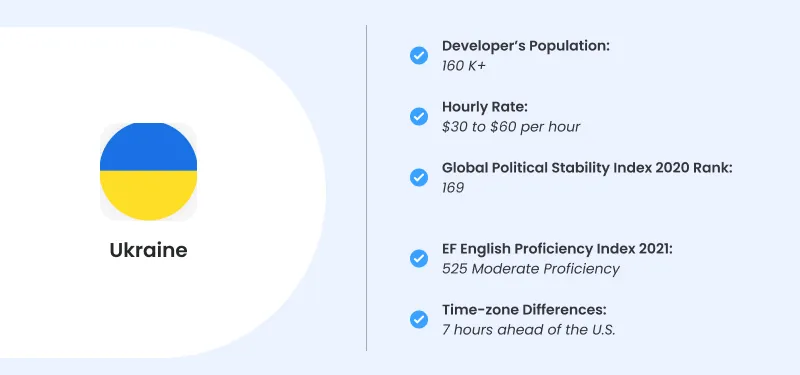Click the $30 to $60 per hour text
Image resolution: width=800 pixels, height=375 pixels.
511,127
